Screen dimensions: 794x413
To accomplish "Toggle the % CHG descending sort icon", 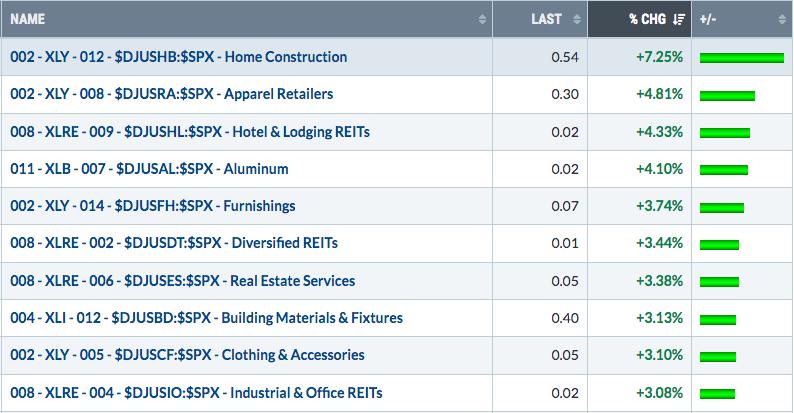I will tap(679, 19).
